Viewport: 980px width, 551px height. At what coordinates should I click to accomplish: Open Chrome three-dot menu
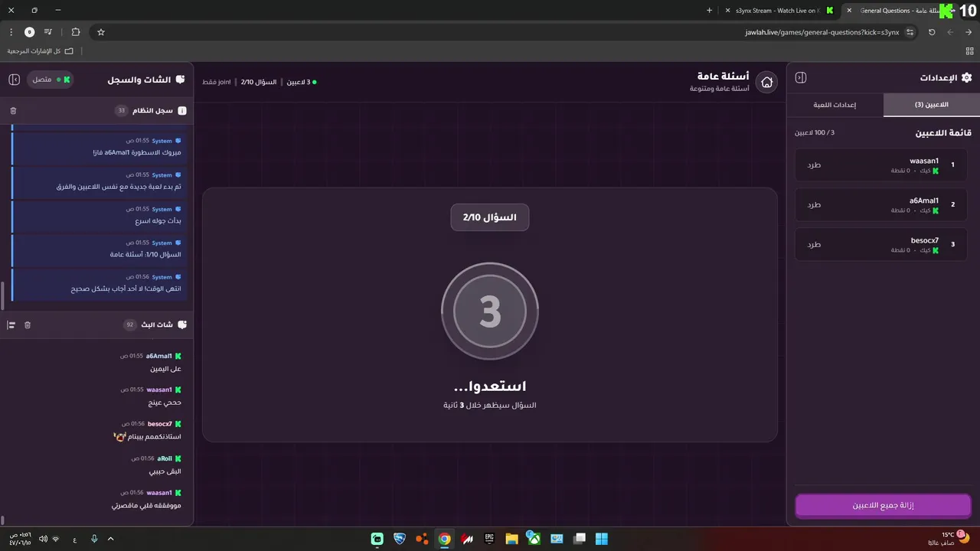11,32
